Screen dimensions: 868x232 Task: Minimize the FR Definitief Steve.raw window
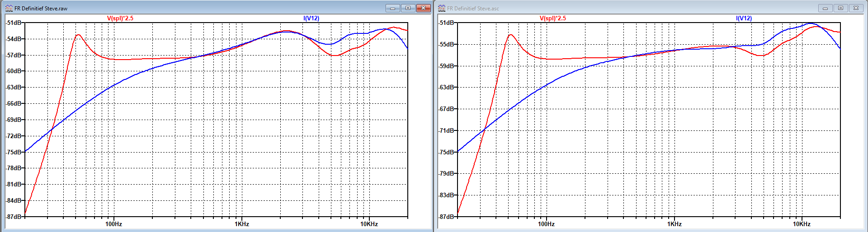392,8
